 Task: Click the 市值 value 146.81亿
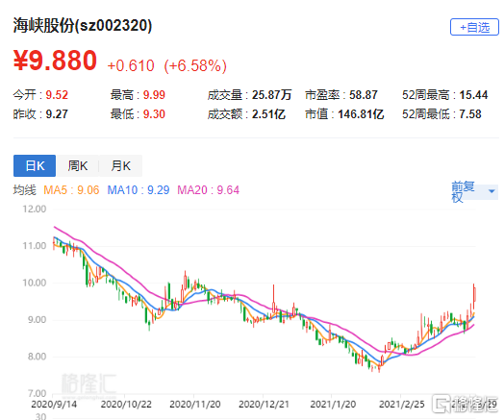[361, 114]
